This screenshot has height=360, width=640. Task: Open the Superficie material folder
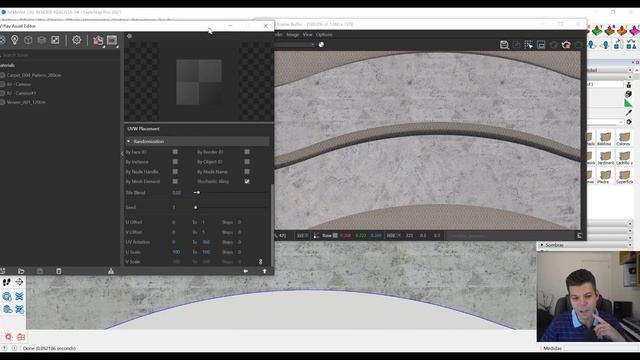[x=624, y=176]
